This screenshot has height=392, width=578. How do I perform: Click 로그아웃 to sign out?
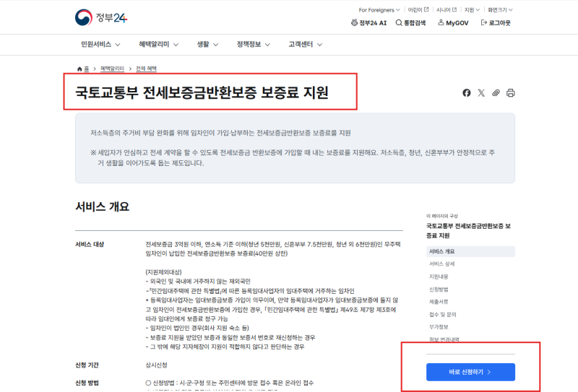pyautogui.click(x=496, y=23)
